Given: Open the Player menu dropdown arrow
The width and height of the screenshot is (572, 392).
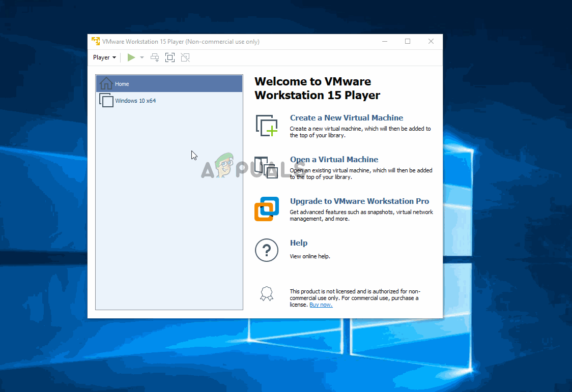Looking at the screenshot, I should (113, 57).
